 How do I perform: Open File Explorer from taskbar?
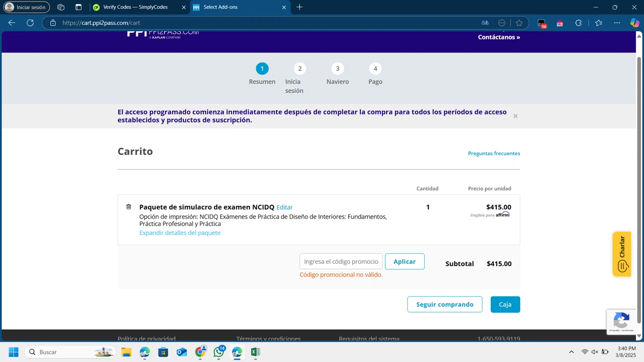tap(126, 352)
